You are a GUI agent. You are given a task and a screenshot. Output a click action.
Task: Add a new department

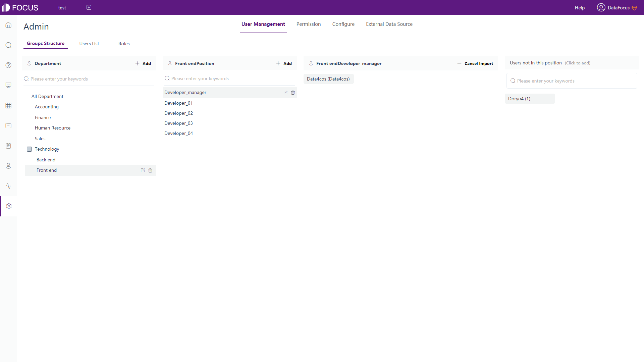click(143, 63)
